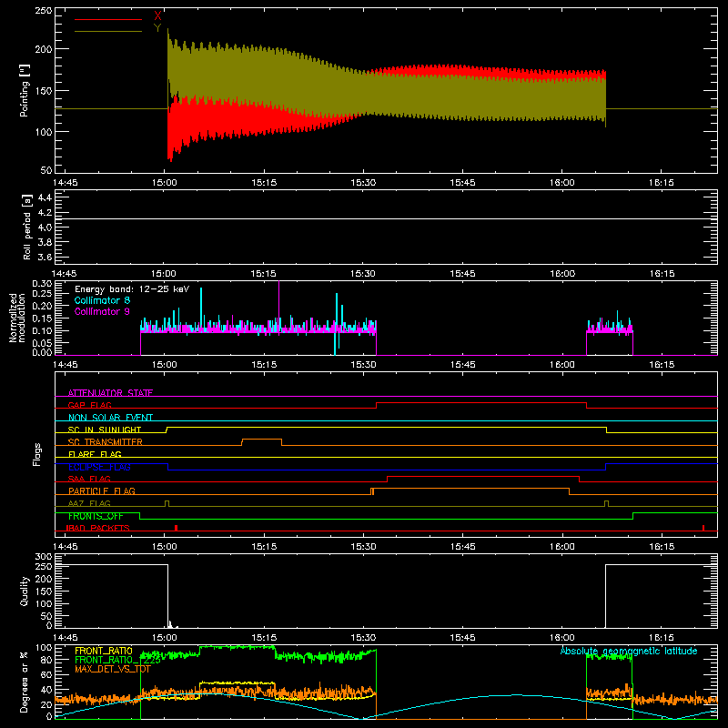The height and width of the screenshot is (728, 728).
Task: Click the orange MAX_DET_VS_TOT legend entry
Action: click(x=112, y=669)
